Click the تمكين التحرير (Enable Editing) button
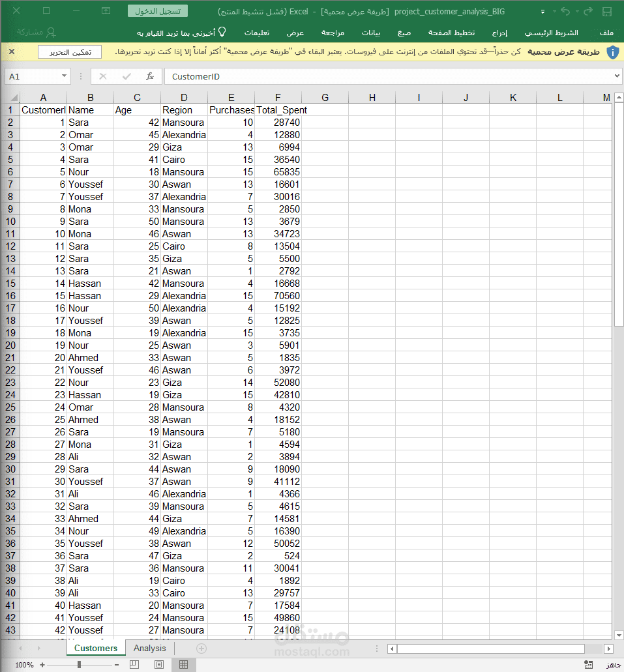This screenshot has width=624, height=672. 69,52
